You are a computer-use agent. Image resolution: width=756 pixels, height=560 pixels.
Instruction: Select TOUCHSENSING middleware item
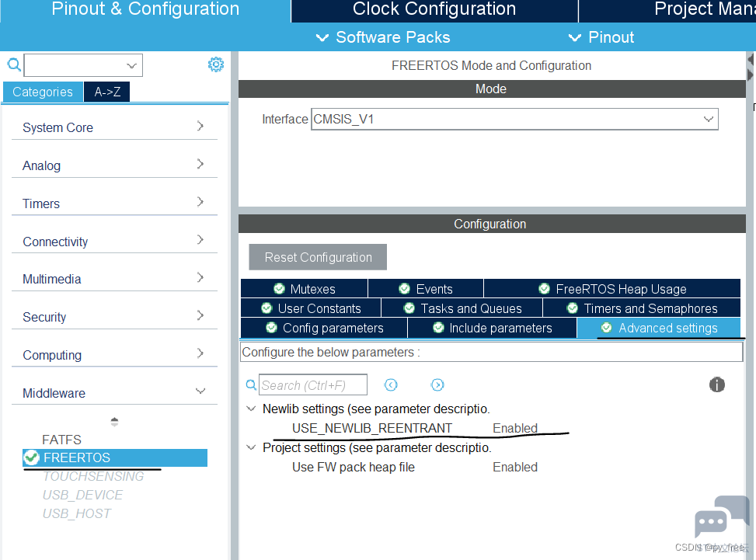tap(93, 477)
